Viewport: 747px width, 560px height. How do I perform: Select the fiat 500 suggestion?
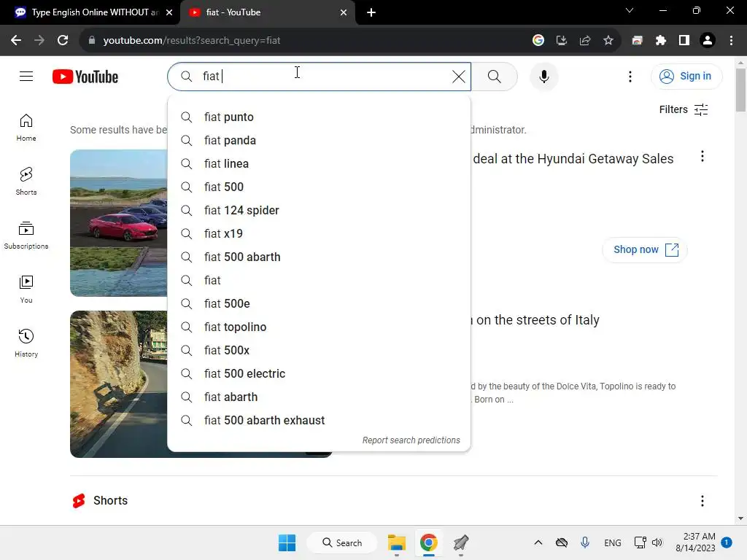[x=319, y=187]
